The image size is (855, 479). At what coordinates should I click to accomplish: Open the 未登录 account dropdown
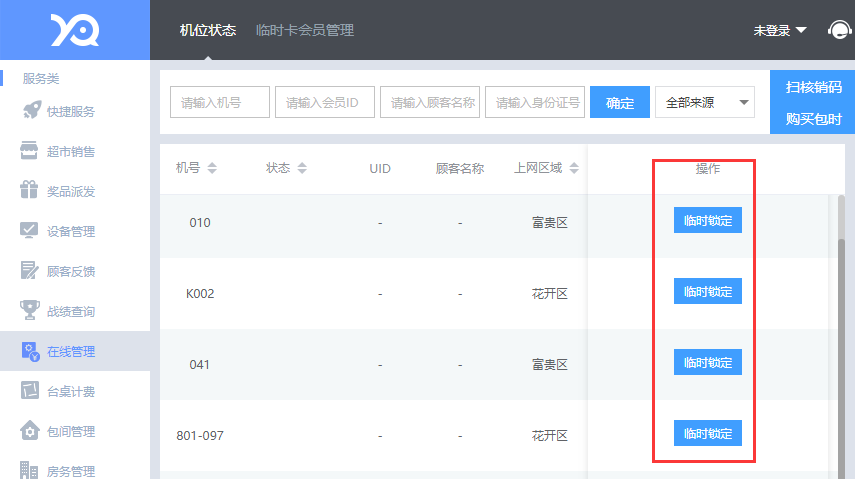click(x=780, y=31)
